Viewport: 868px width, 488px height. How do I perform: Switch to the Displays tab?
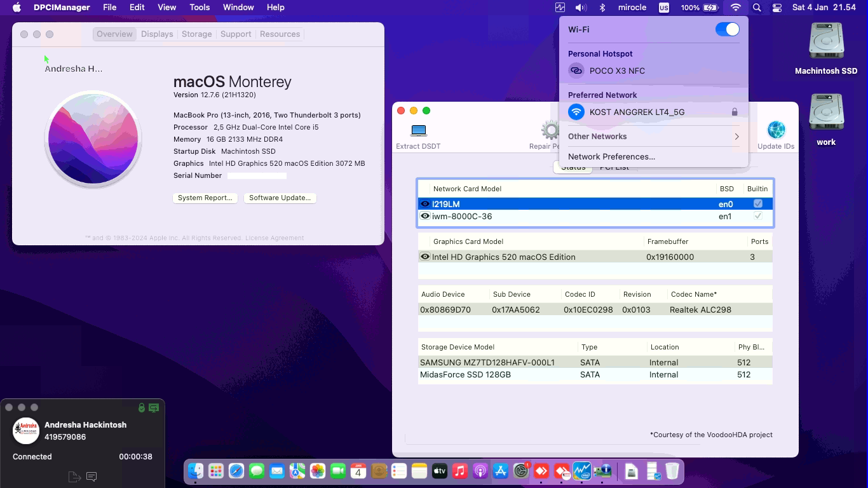coord(157,34)
